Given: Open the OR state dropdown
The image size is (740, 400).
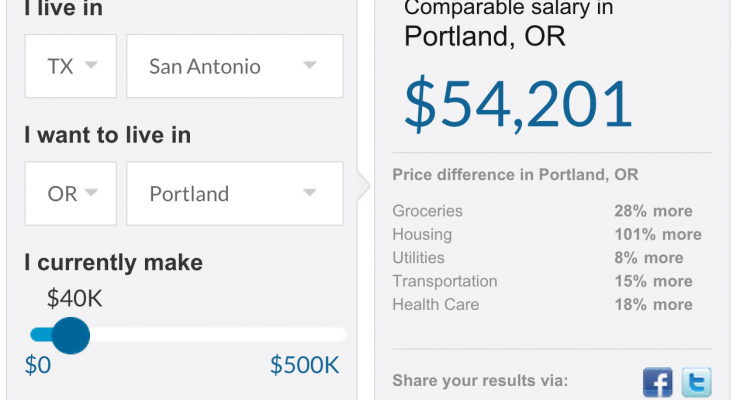Looking at the screenshot, I should coord(71,193).
